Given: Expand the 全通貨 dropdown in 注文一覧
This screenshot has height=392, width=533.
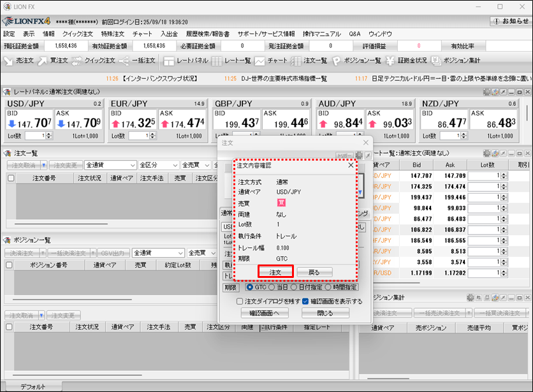Looking at the screenshot, I should [x=111, y=165].
